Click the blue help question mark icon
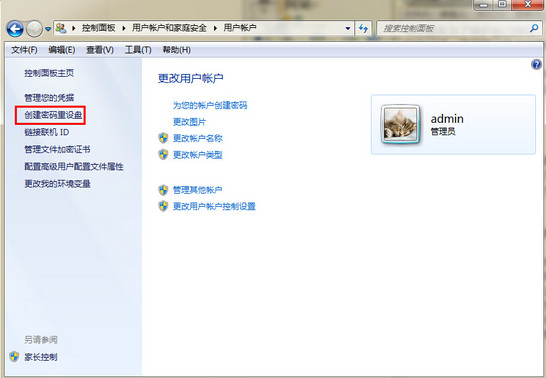The height and width of the screenshot is (378, 546). (x=536, y=64)
